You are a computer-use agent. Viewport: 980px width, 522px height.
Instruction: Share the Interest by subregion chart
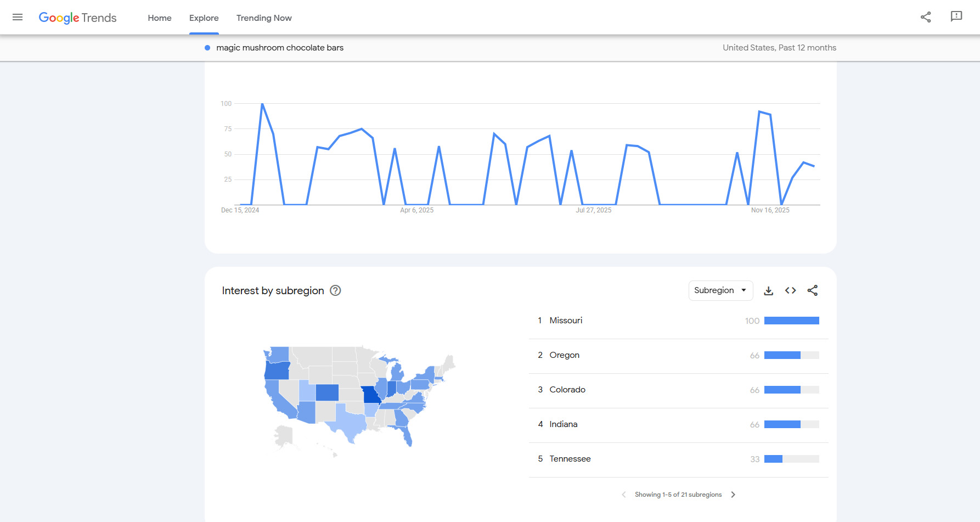click(x=813, y=290)
